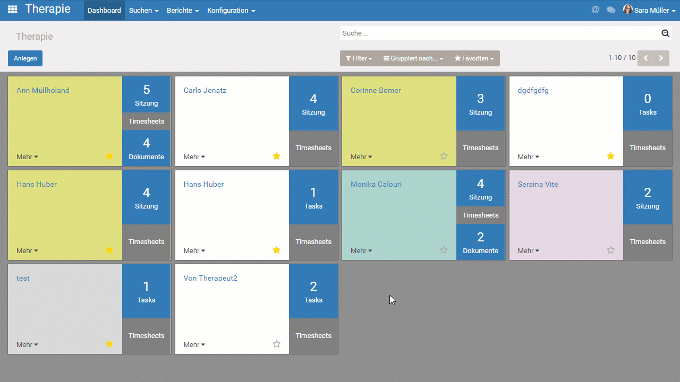The width and height of the screenshot is (680, 382).
Task: Open the Corinne Berner project link
Action: point(376,90)
